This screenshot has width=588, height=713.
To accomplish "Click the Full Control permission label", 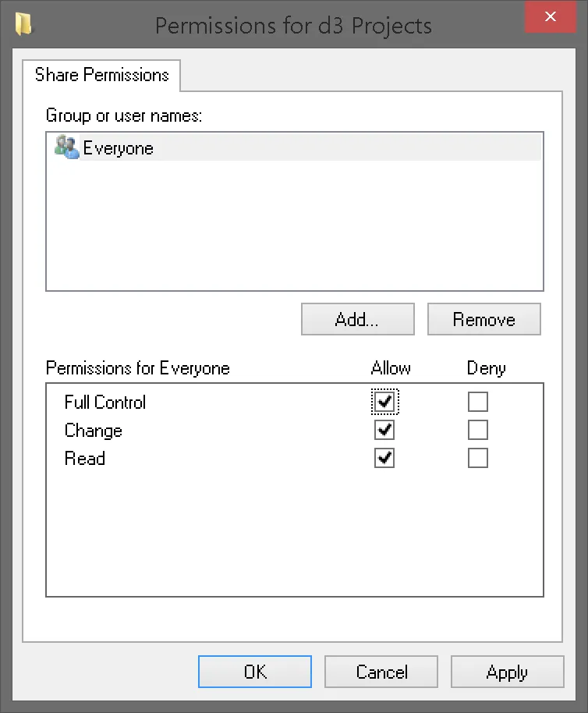I will pos(105,402).
